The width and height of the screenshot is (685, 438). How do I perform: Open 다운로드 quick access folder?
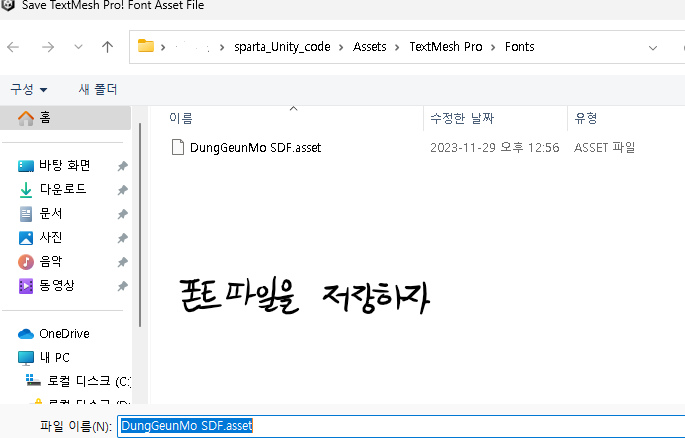point(62,189)
